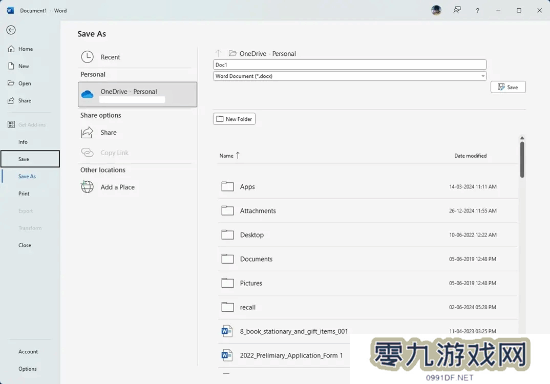
Task: Select Save As in sidebar
Action: click(x=27, y=176)
